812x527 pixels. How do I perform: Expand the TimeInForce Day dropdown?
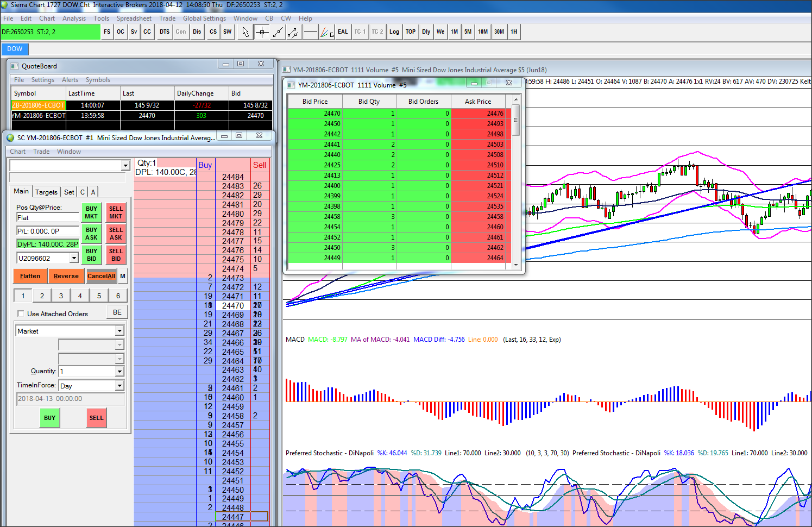119,386
